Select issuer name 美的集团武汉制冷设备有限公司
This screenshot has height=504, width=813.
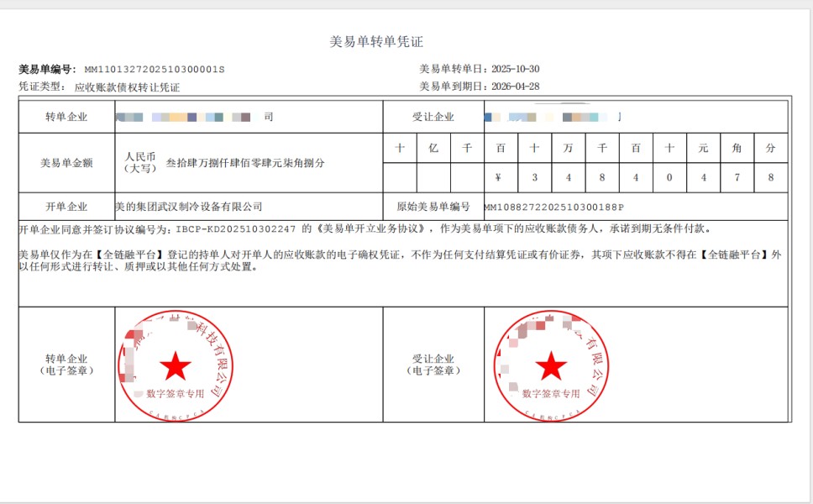pyautogui.click(x=189, y=206)
